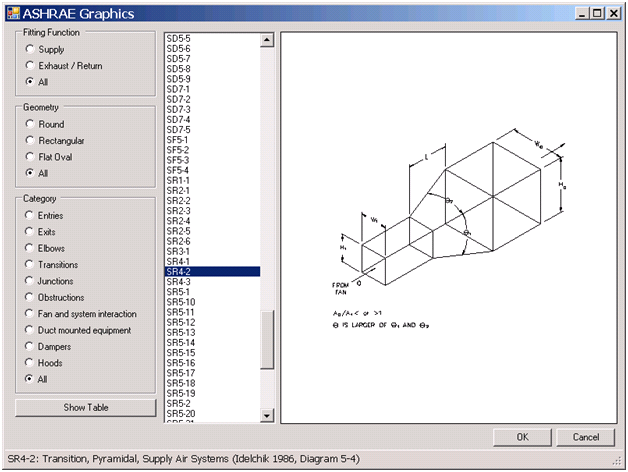Select Transitions category
The image size is (628, 472).
[29, 264]
